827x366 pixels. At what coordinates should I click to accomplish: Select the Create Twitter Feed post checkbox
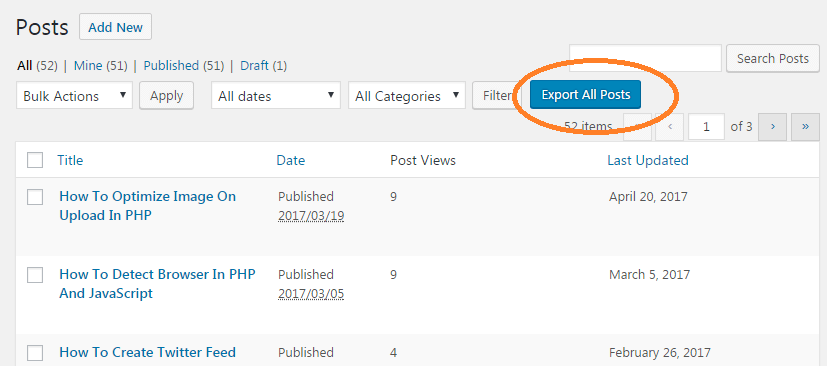click(x=35, y=353)
